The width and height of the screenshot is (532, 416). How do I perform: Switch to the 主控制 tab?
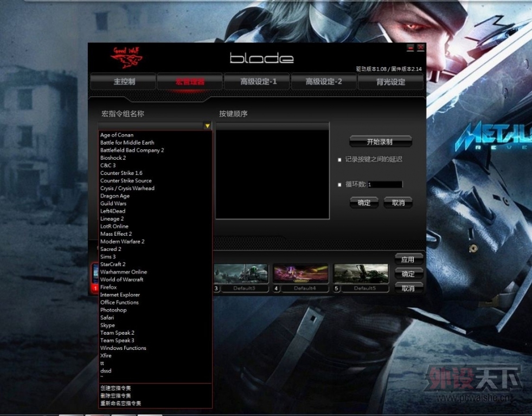click(124, 82)
